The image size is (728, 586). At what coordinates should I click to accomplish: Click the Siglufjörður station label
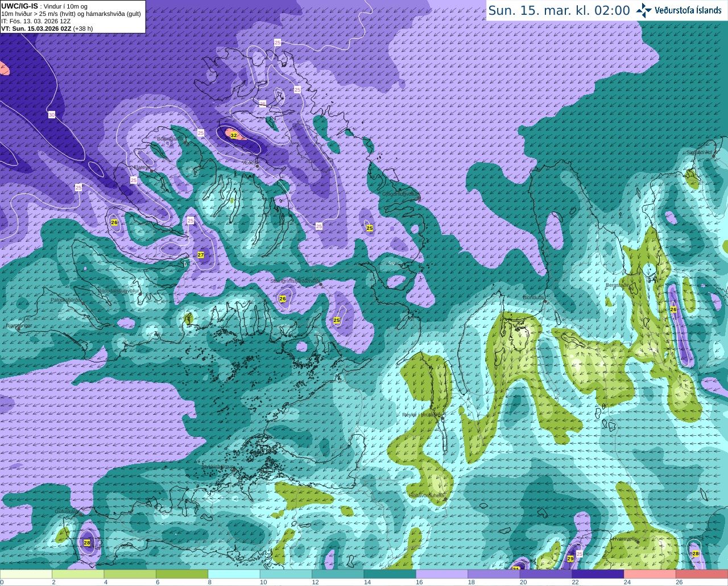point(699,152)
